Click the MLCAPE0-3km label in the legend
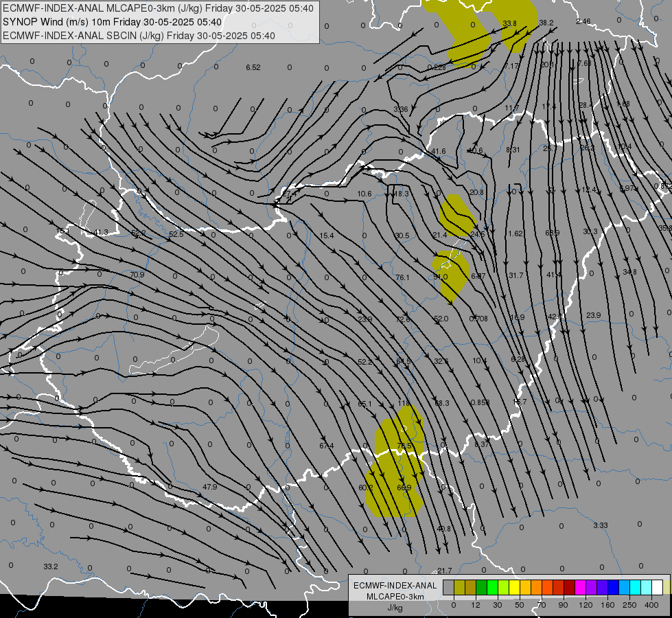The image size is (672, 618). (395, 597)
